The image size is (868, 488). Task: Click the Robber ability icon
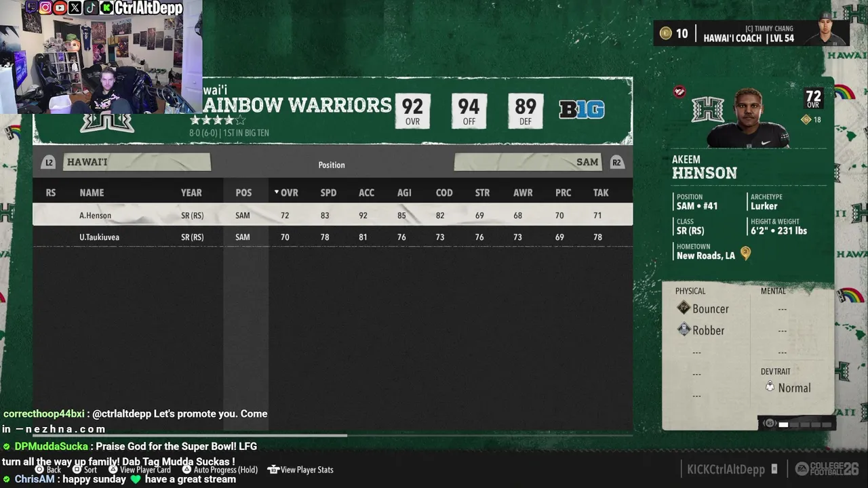coord(684,330)
